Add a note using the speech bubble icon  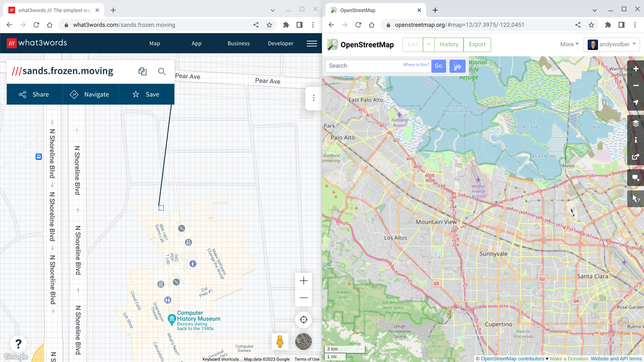tap(635, 178)
